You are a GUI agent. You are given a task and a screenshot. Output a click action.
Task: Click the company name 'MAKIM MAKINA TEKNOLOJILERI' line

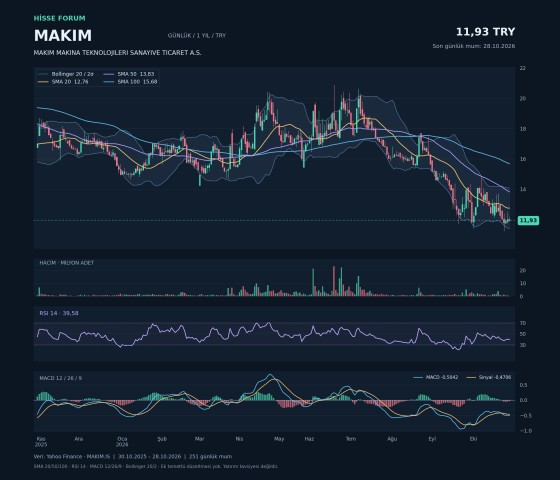(118, 53)
